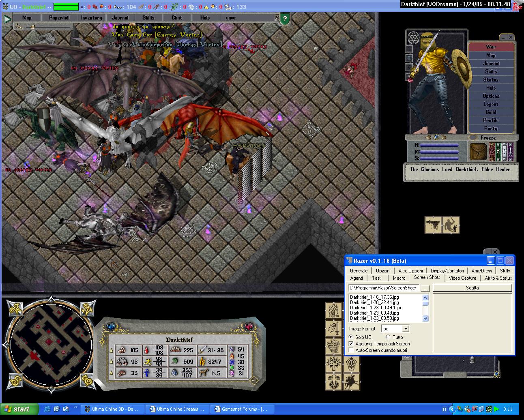Select the Solo UO radio button
524x420 pixels.
pos(351,337)
